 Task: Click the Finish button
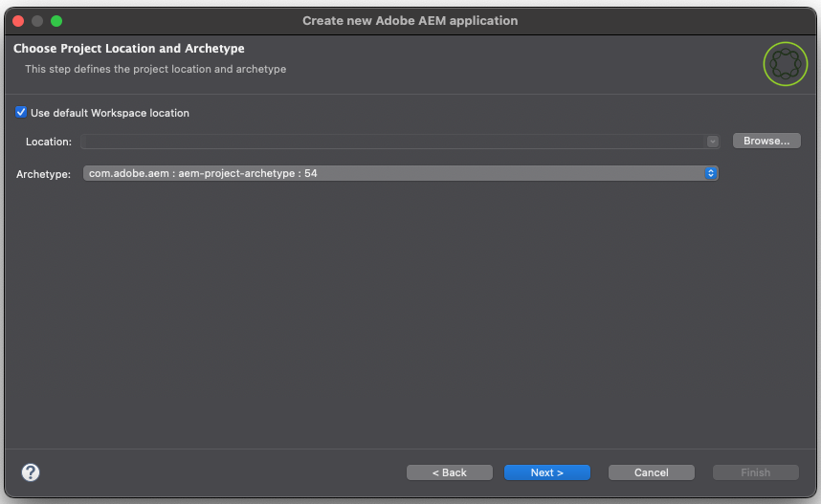(x=755, y=472)
